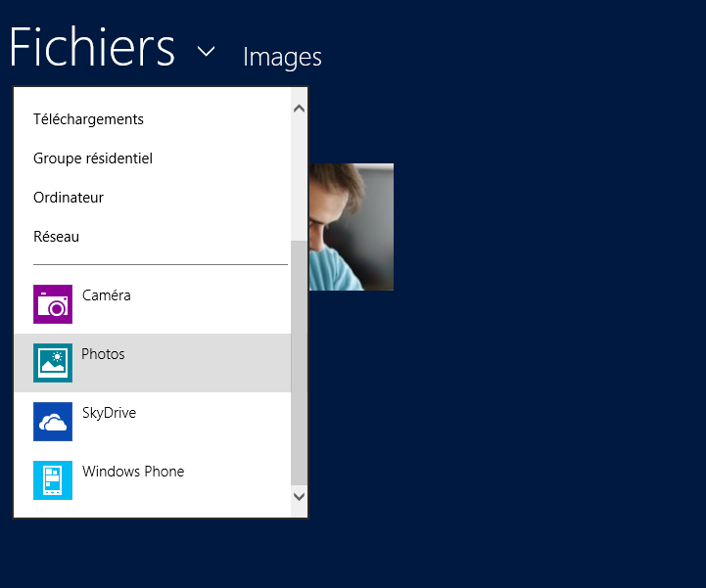This screenshot has width=706, height=588.
Task: Click the Fichiers title heading
Action: tap(92, 47)
